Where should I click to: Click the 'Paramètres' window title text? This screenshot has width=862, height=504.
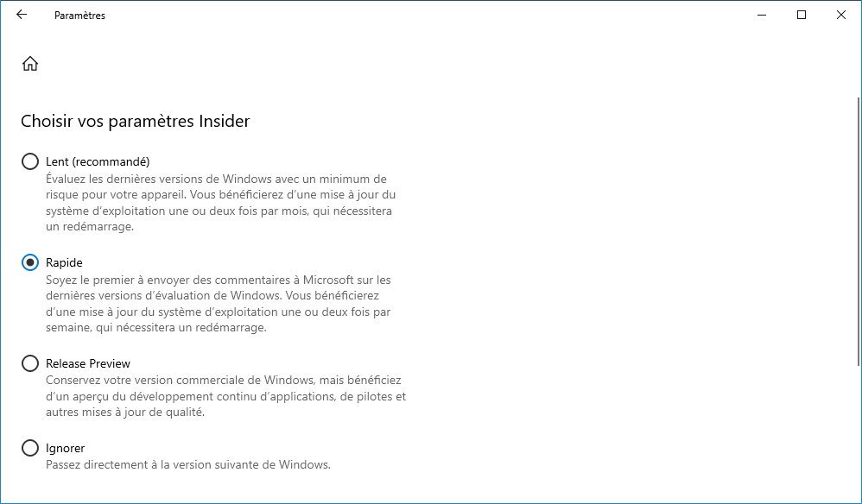[79, 16]
